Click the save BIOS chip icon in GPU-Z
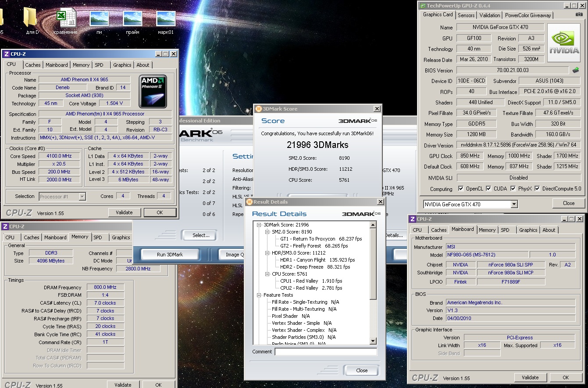The width and height of the screenshot is (588, 388). (x=576, y=70)
